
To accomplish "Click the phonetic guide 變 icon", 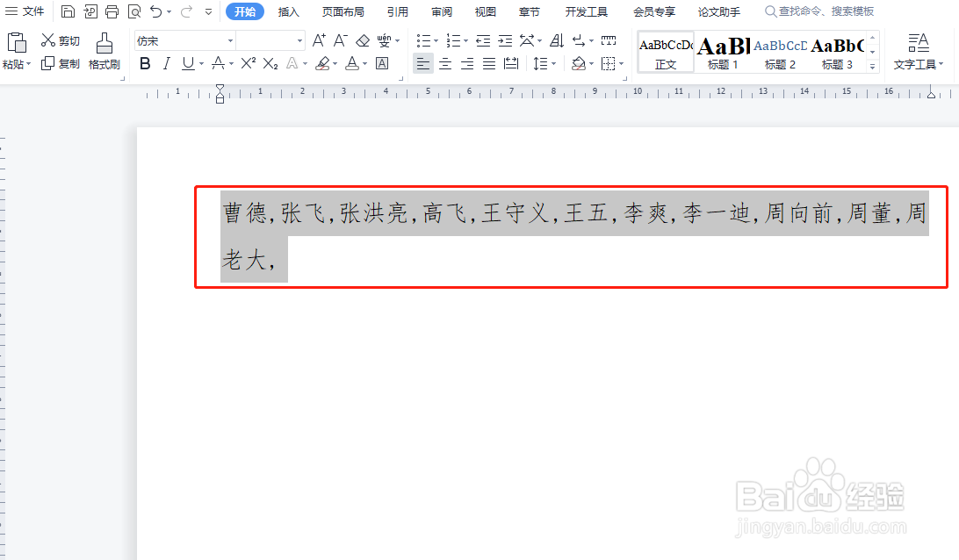I will pos(384,41).
